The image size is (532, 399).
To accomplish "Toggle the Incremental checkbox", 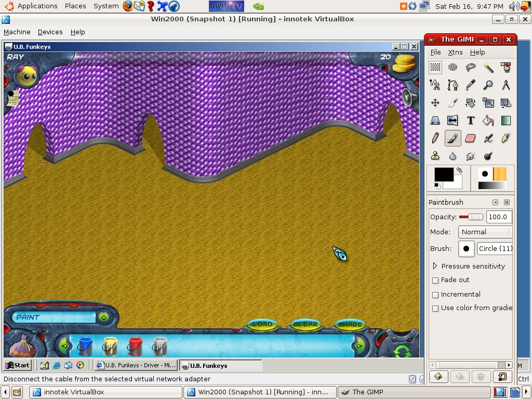I will point(435,295).
